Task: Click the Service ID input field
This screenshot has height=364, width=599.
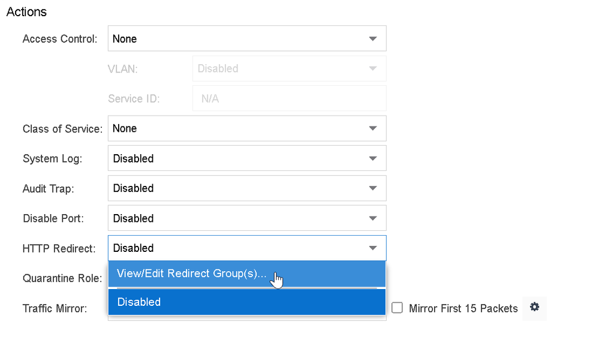Action: (289, 98)
